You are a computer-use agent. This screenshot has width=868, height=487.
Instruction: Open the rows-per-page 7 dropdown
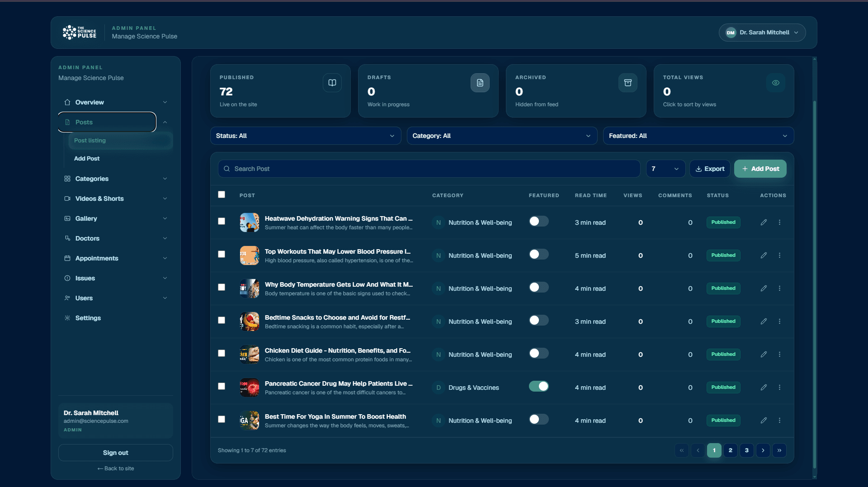point(665,169)
